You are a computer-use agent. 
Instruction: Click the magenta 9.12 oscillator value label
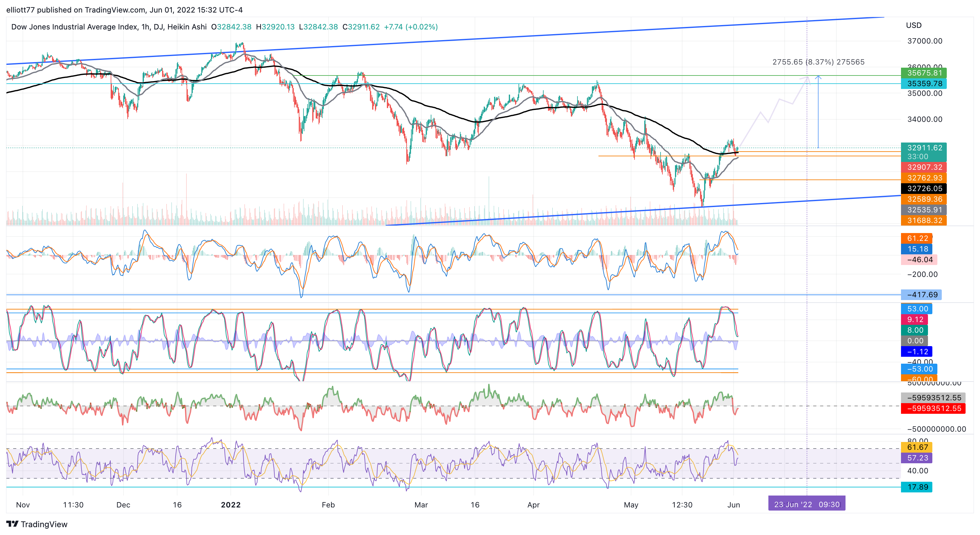(x=914, y=319)
